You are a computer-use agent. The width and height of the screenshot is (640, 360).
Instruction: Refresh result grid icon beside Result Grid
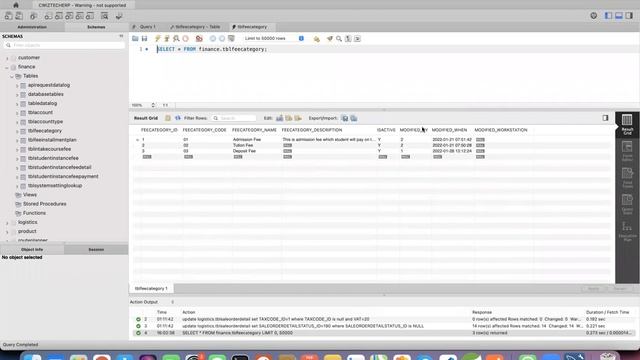(x=178, y=118)
